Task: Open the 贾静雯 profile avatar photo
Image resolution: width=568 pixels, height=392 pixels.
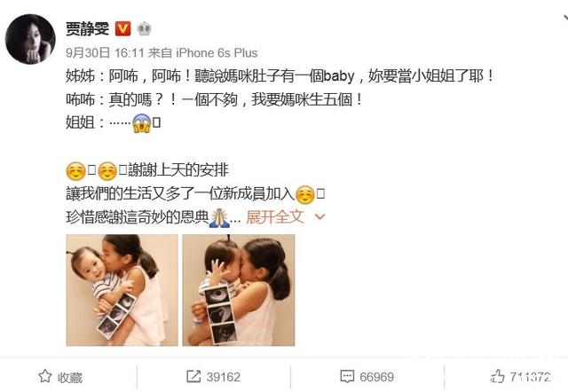Action: point(30,39)
